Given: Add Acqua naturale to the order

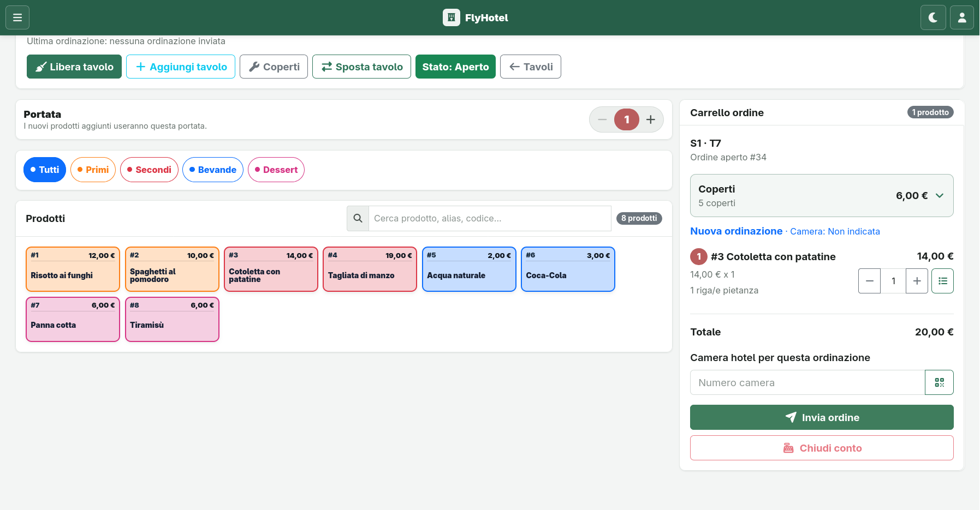Looking at the screenshot, I should pyautogui.click(x=469, y=269).
